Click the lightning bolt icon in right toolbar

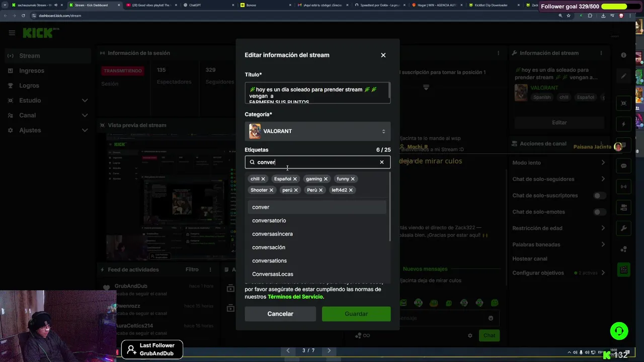point(624,124)
